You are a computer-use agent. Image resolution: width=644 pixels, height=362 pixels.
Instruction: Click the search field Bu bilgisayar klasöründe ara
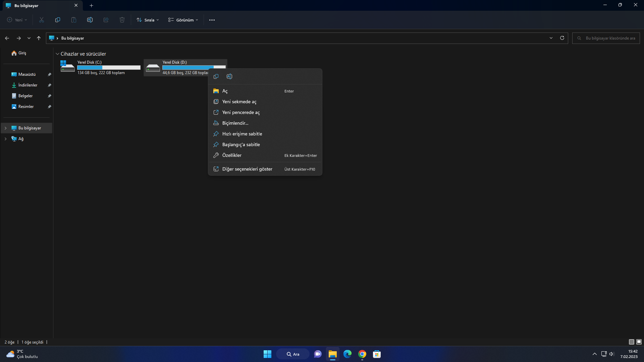pos(606,38)
